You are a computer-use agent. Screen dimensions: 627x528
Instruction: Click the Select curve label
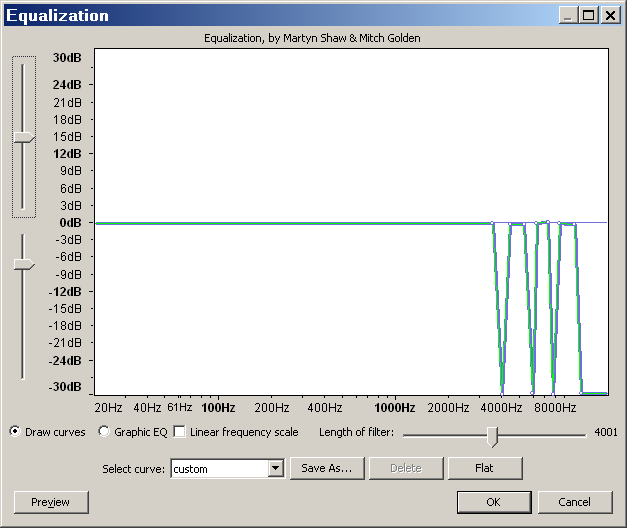pyautogui.click(x=134, y=469)
